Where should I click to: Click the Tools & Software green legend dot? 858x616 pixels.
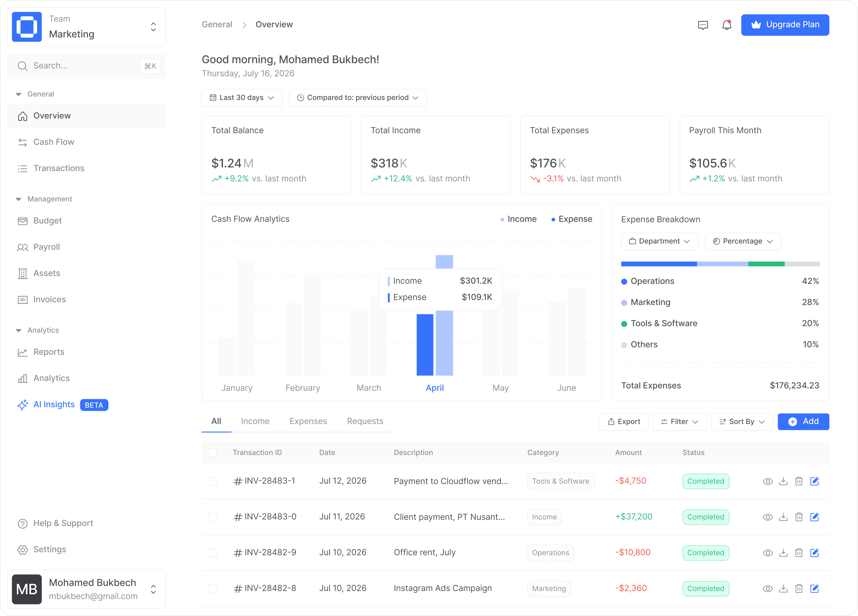pyautogui.click(x=624, y=324)
